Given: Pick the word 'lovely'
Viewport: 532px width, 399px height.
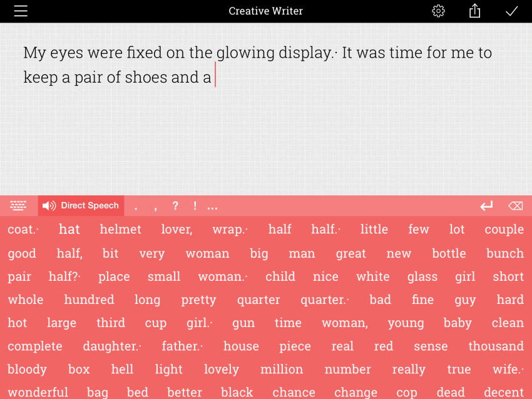Looking at the screenshot, I should point(222,370).
